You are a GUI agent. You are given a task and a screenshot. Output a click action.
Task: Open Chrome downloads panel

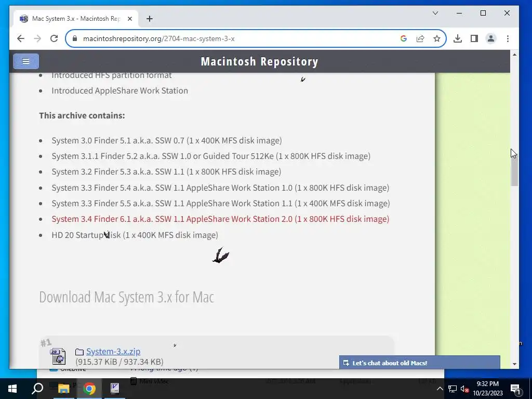coord(457,38)
